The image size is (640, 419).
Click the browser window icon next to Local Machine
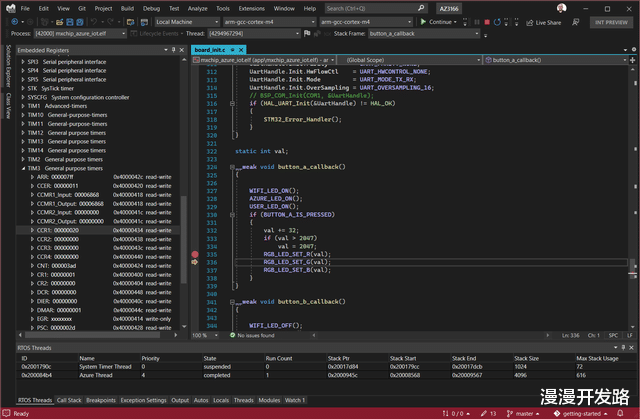point(144,22)
